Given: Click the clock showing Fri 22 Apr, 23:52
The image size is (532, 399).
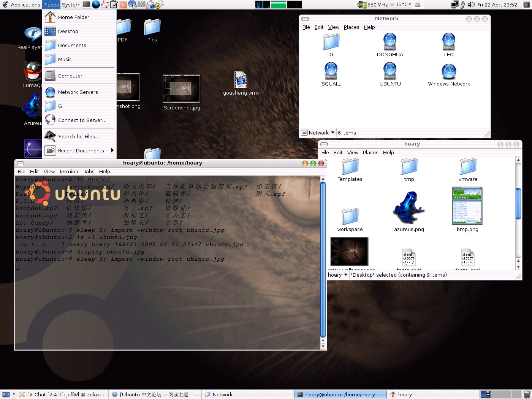Looking at the screenshot, I should [497, 5].
